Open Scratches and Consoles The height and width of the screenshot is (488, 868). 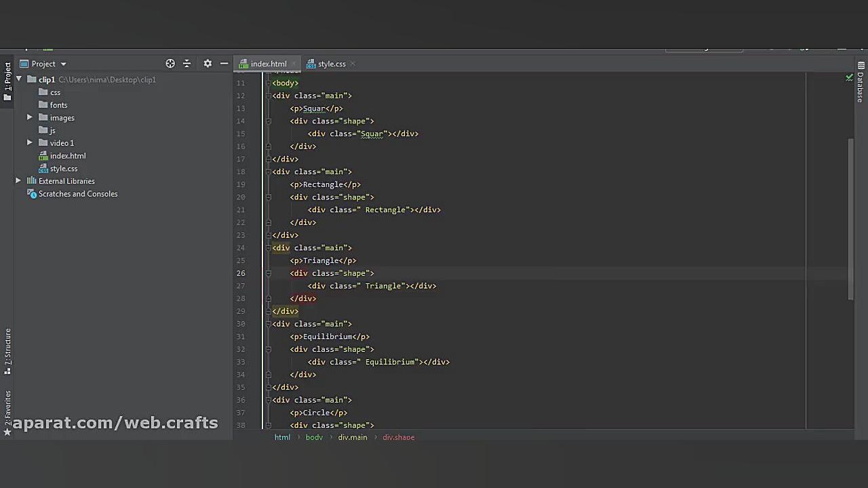78,194
